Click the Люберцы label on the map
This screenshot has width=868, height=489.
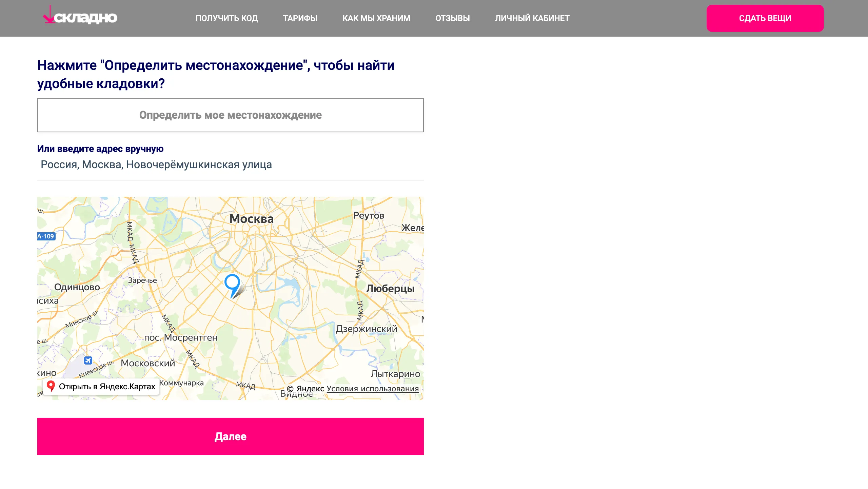390,289
